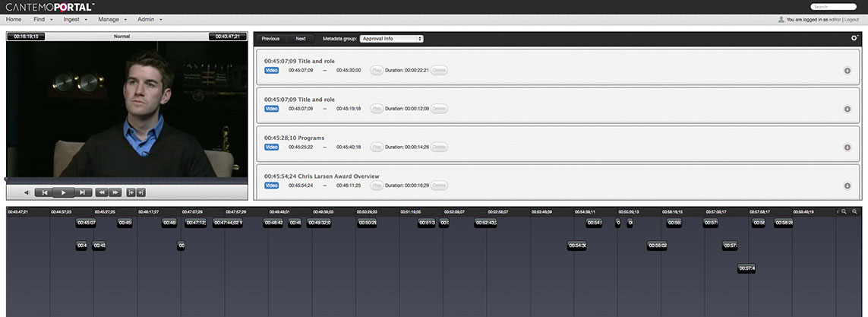Click the Video badge on the Programs segment
Image resolution: width=868 pixels, height=317 pixels.
(271, 147)
